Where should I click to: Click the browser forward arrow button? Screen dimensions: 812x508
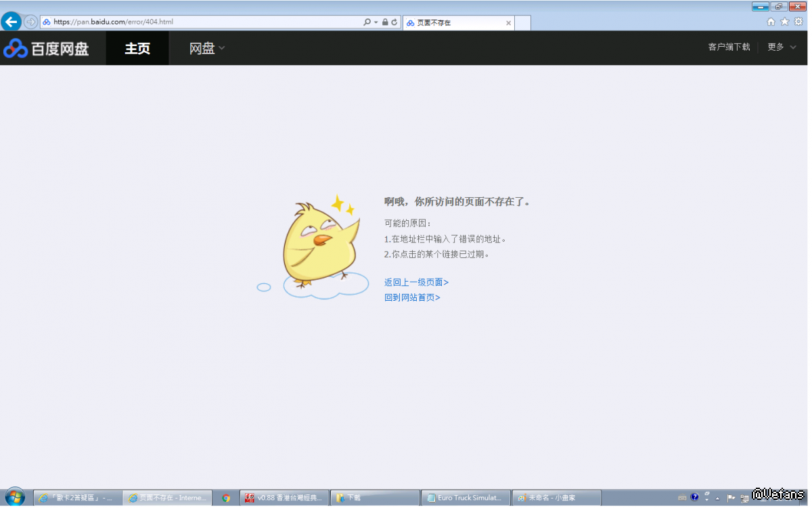pyautogui.click(x=30, y=22)
